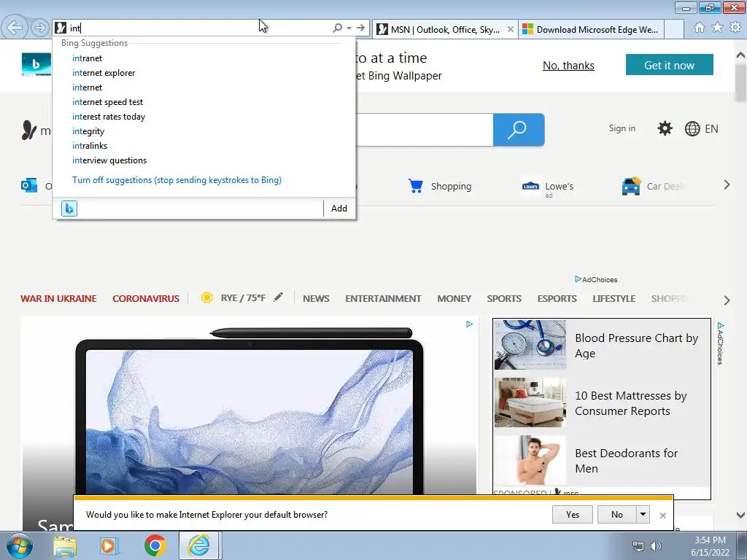The height and width of the screenshot is (560, 747).
Task: Click Turn off suggestions link
Action: (177, 180)
